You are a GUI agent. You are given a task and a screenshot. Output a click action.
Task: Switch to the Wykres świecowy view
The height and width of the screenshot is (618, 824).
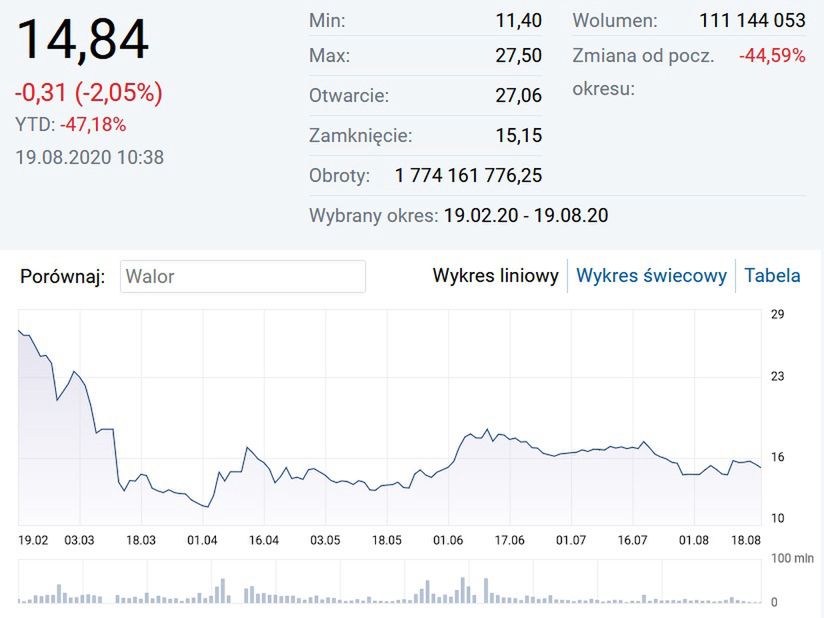[x=651, y=276]
